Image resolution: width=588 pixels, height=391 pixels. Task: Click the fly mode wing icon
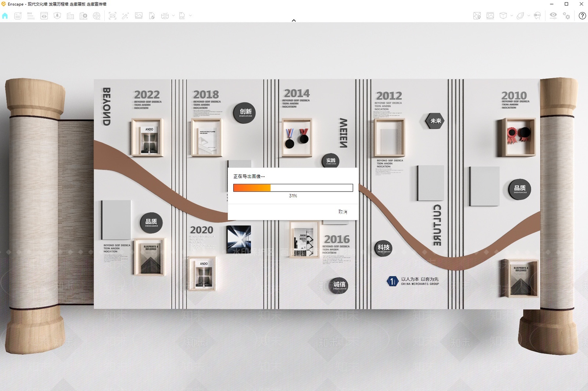point(520,16)
